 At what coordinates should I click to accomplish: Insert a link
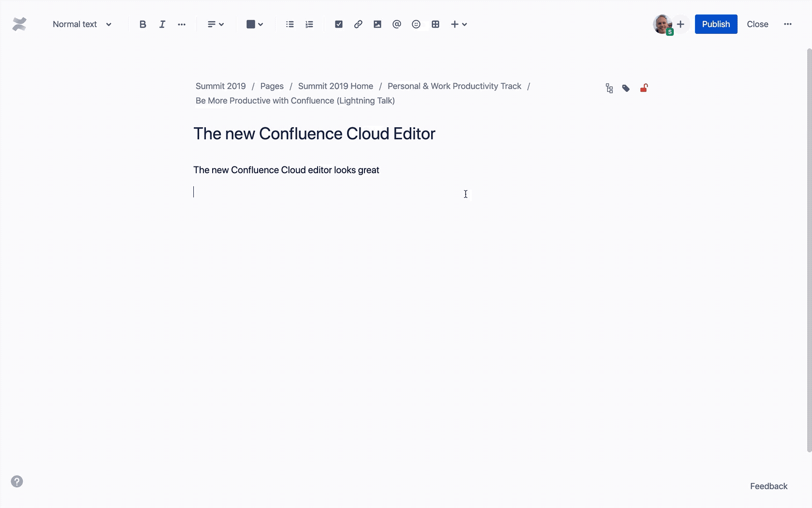(x=358, y=24)
